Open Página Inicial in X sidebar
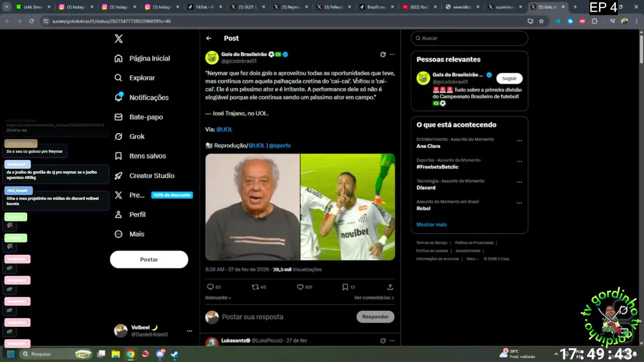Image resolution: width=644 pixels, height=362 pixels. point(142,58)
